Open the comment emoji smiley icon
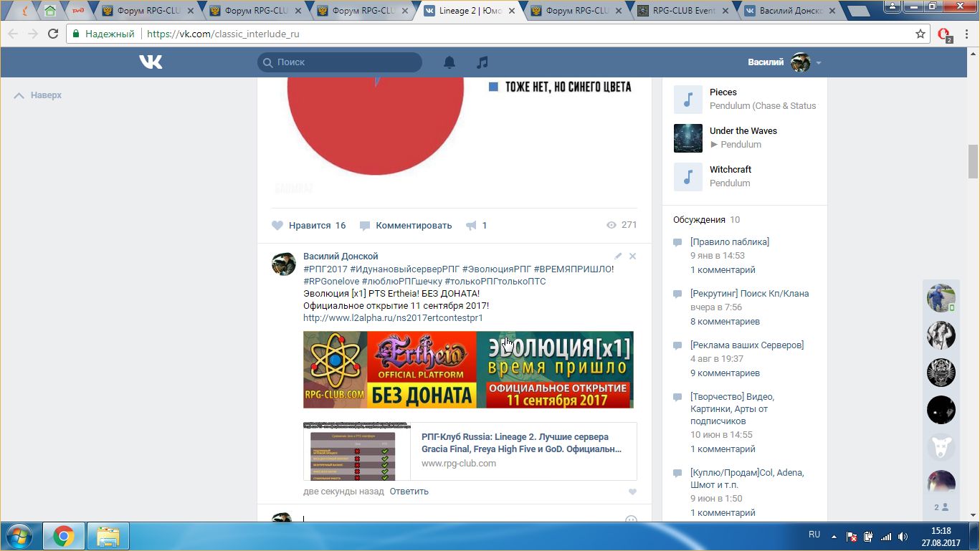The height and width of the screenshot is (551, 980). point(631,521)
